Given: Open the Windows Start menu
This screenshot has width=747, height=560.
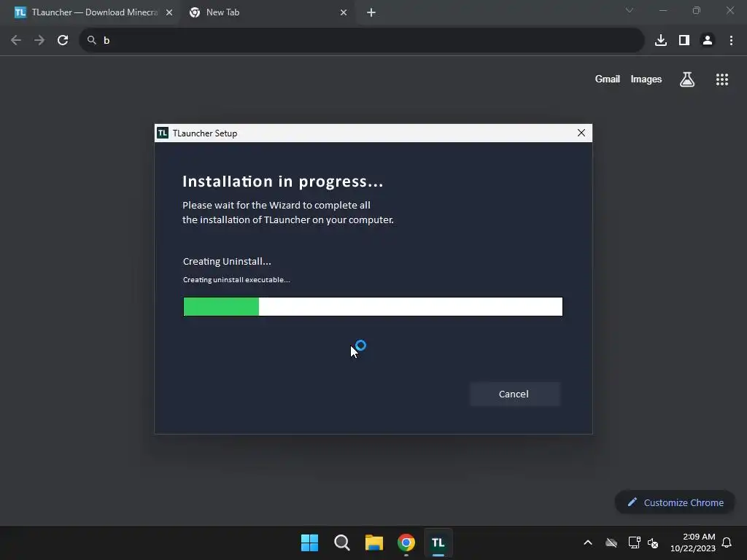Looking at the screenshot, I should (x=309, y=542).
